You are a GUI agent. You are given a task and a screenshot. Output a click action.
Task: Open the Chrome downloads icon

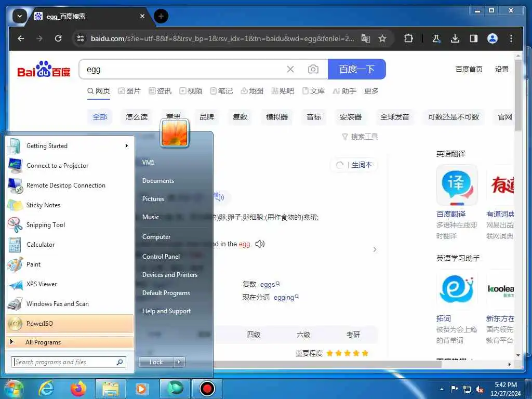[x=455, y=38]
